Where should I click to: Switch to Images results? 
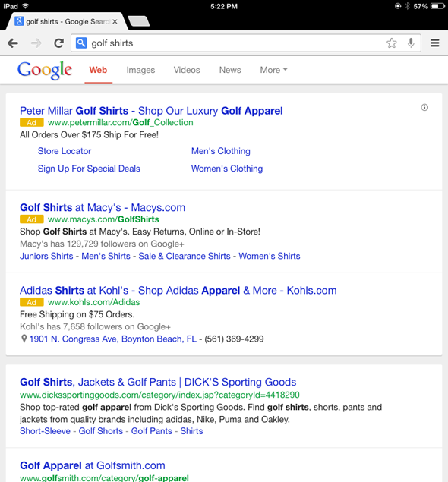140,70
